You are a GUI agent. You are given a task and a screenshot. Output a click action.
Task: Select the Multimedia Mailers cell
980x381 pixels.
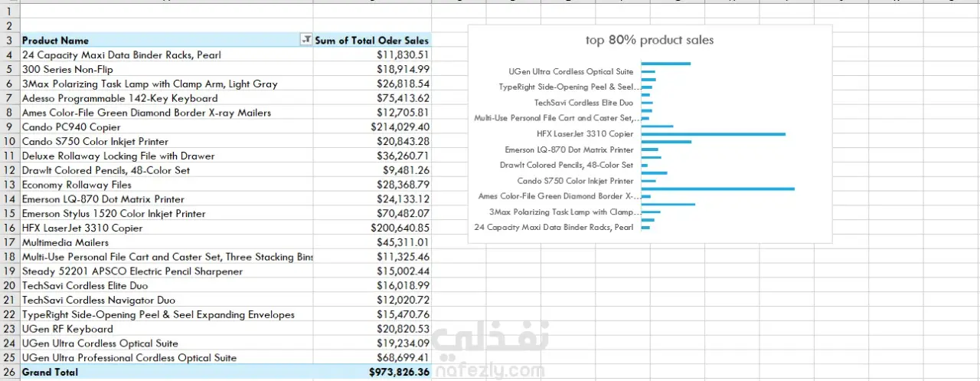point(166,242)
